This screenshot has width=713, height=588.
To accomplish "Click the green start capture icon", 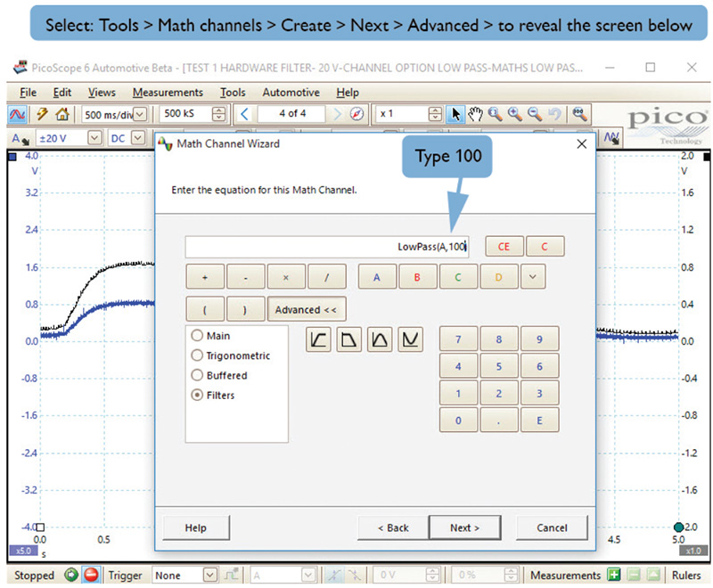I will click(x=71, y=575).
